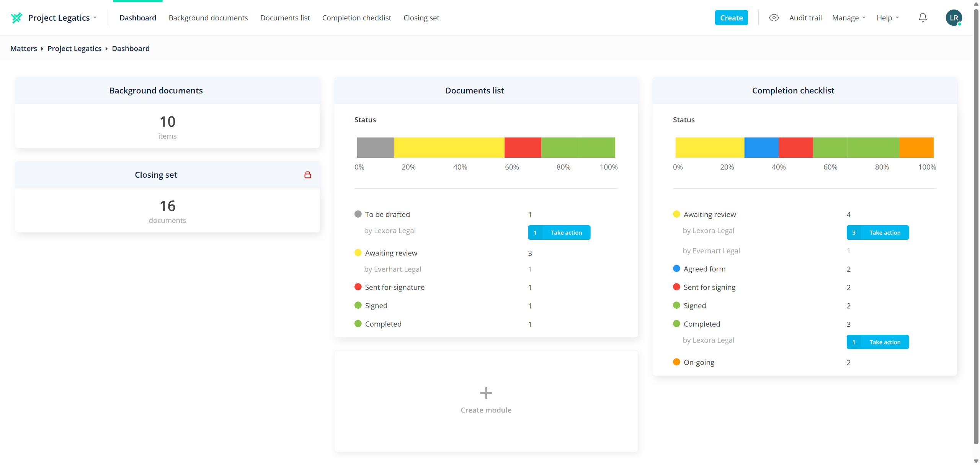
Task: Open the LR user avatar menu
Action: (x=953, y=18)
